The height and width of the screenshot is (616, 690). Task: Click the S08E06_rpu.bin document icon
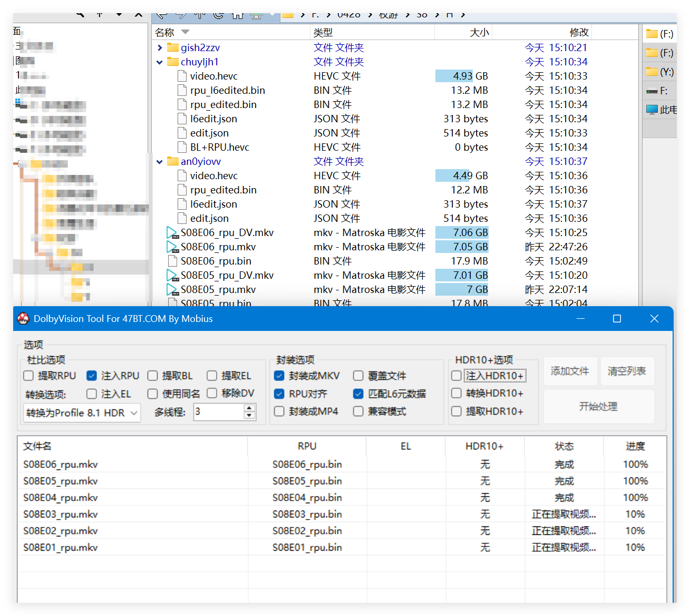[172, 261]
